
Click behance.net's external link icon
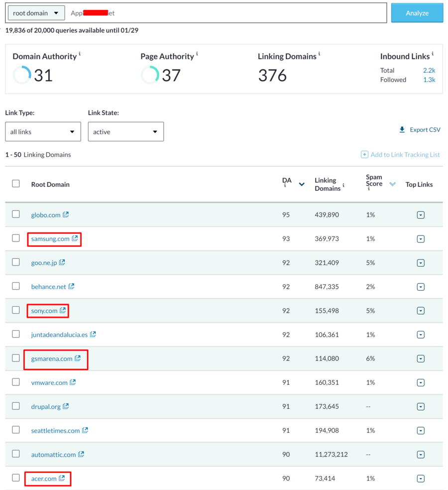[x=71, y=286]
